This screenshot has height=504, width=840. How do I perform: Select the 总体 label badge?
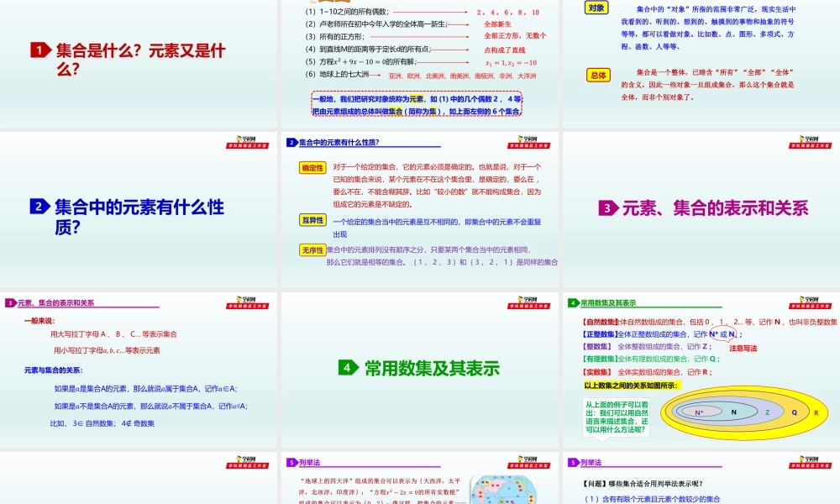[598, 76]
